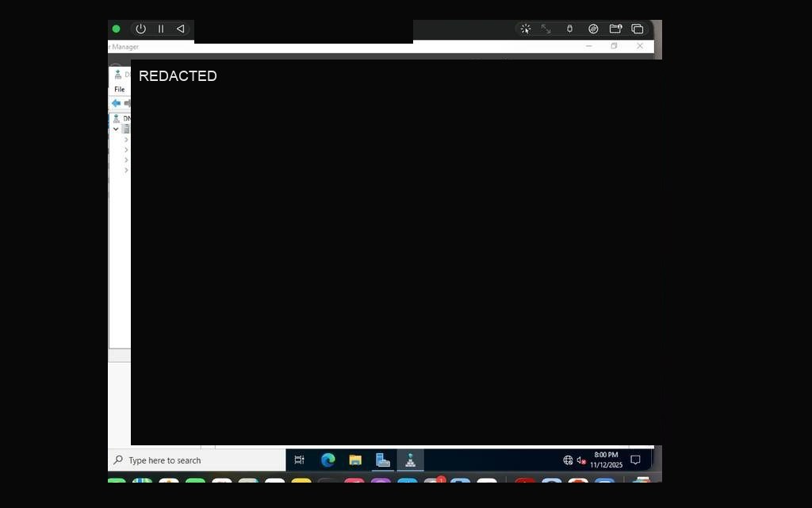Screen dimensions: 812x508
Task: Expand the last child tree node
Action: (126, 170)
